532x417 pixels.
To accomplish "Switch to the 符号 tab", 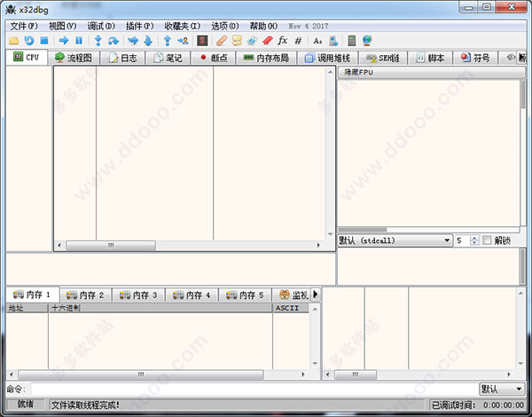I will (475, 58).
